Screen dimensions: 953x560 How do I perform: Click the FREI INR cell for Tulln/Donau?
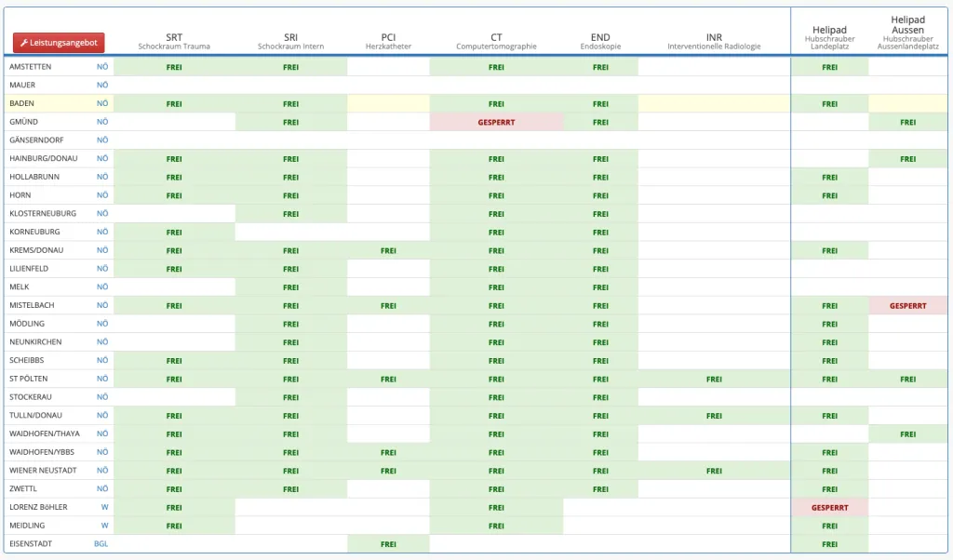[x=714, y=416]
